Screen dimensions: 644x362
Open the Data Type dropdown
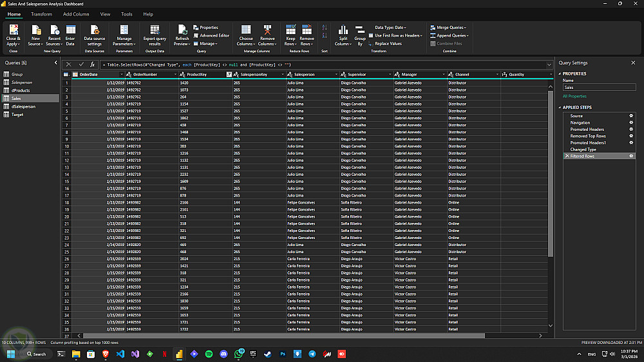[x=390, y=28]
